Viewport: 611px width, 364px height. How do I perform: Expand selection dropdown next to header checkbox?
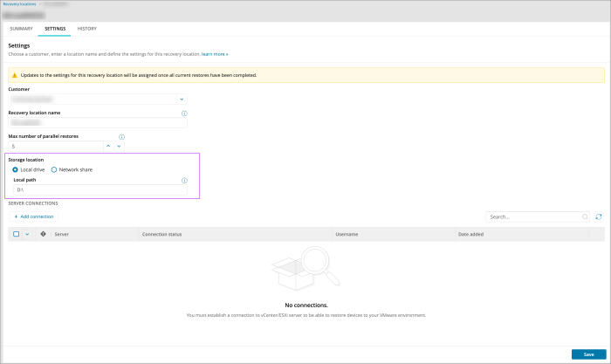27,234
